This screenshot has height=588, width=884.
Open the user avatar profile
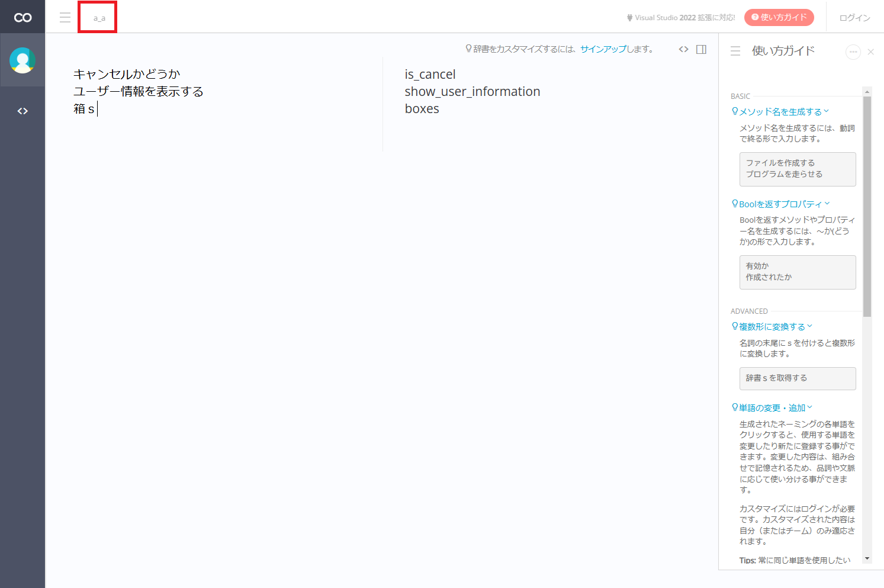pyautogui.click(x=22, y=60)
